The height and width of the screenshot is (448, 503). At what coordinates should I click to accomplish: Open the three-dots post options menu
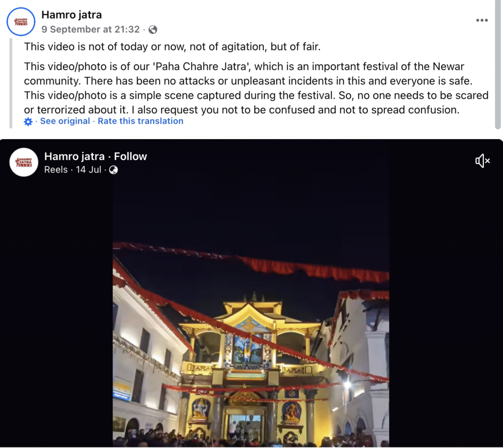pos(482,20)
